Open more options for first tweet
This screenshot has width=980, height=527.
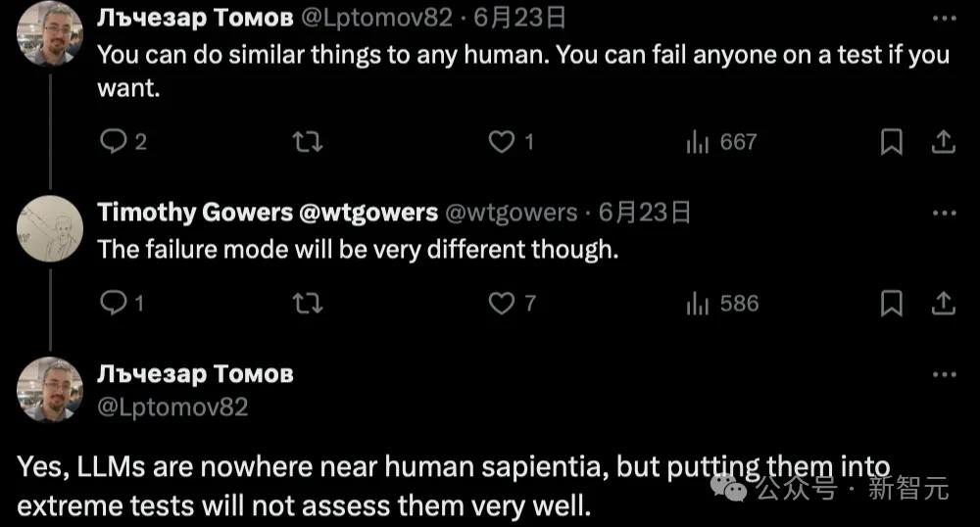click(x=943, y=18)
